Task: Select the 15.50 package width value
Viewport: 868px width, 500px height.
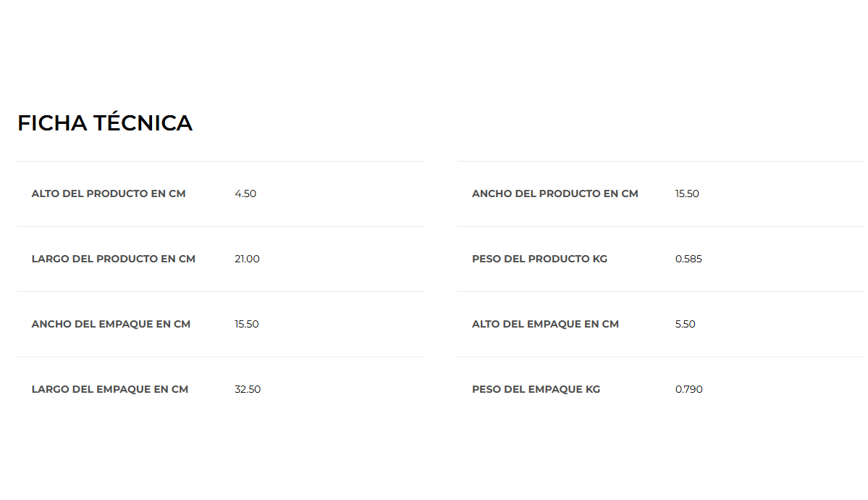Action: tap(247, 324)
